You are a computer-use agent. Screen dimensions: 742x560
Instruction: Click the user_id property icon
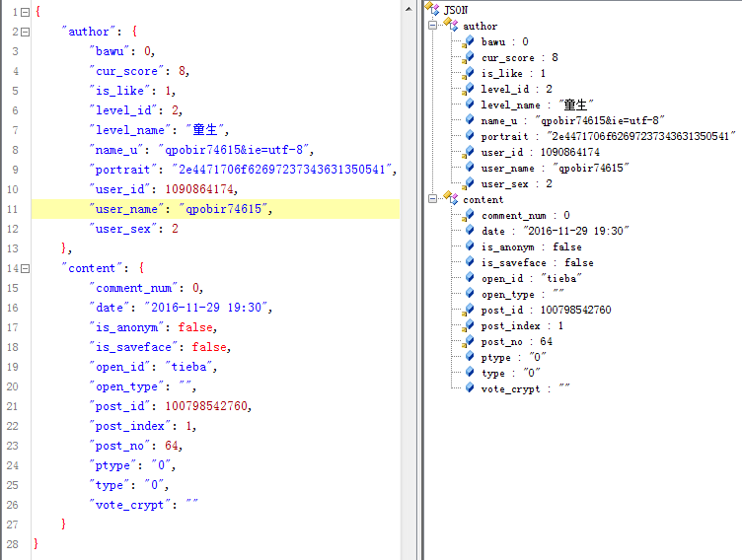(469, 152)
